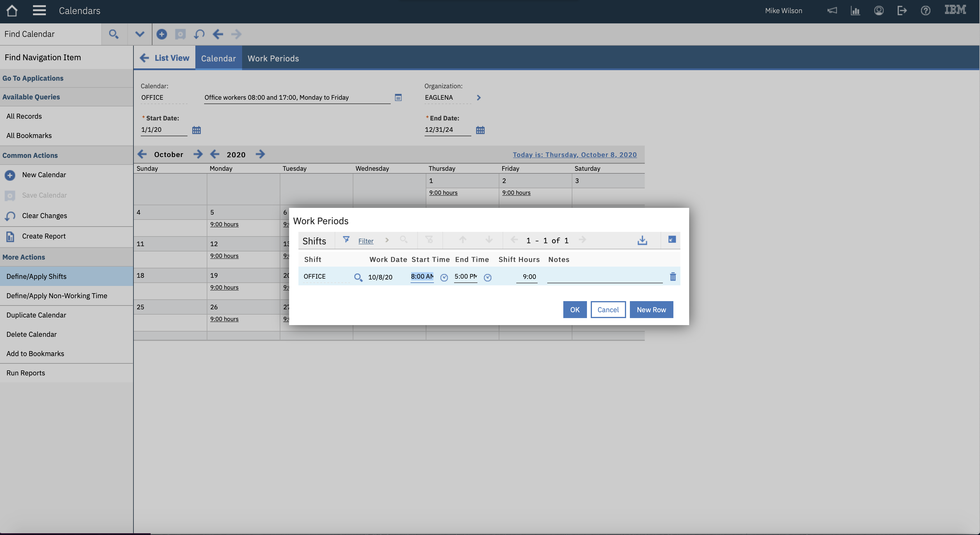980x535 pixels.
Task: Go to next month arrow after October
Action: (x=198, y=154)
